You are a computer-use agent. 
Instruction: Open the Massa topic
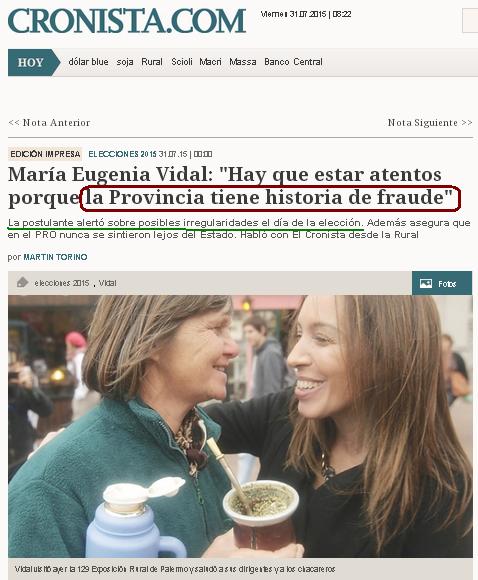tap(243, 62)
